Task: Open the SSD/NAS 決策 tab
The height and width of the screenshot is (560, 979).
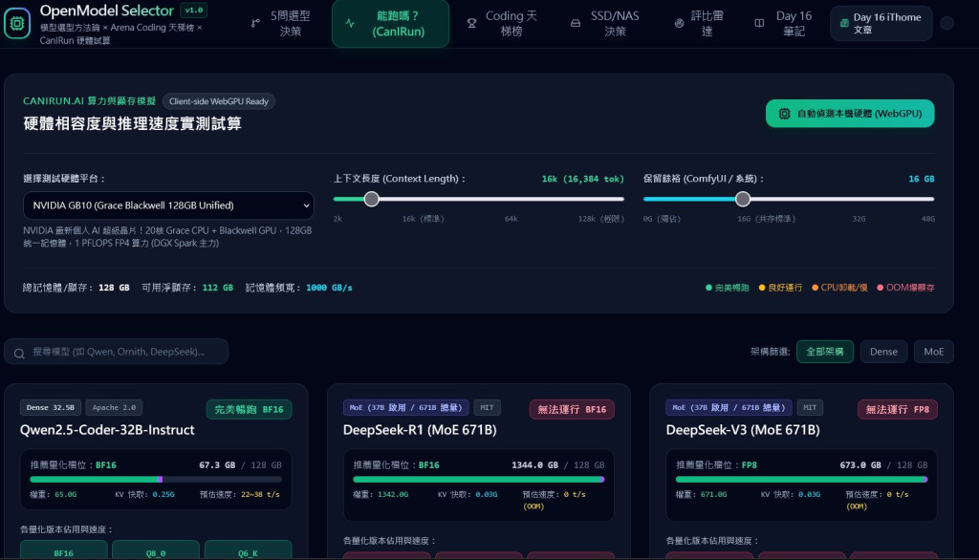Action: point(606,24)
